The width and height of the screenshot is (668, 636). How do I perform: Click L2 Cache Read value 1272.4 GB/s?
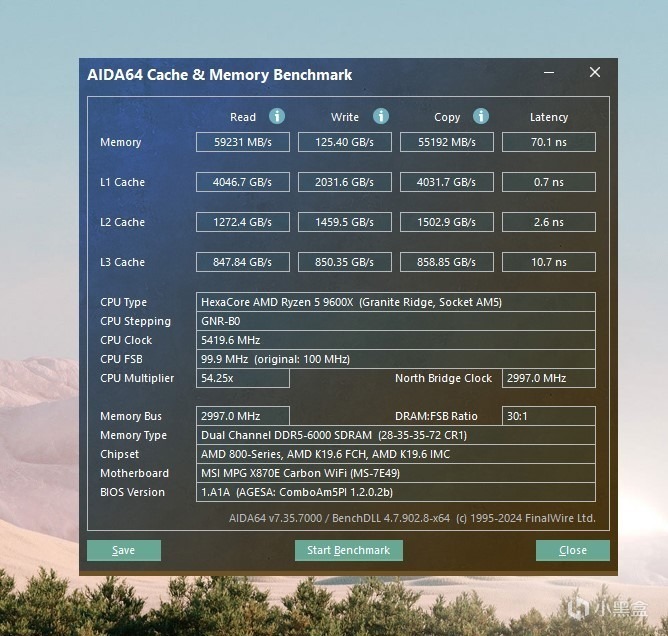click(x=243, y=222)
